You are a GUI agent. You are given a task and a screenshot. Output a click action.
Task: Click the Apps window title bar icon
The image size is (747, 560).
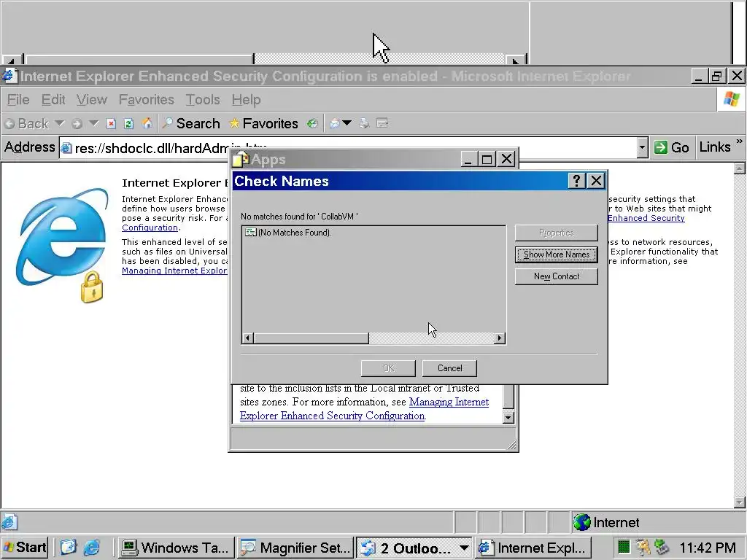[241, 159]
